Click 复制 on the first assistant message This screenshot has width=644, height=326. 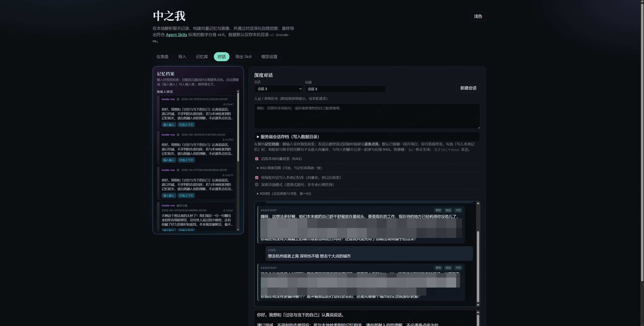click(x=438, y=210)
